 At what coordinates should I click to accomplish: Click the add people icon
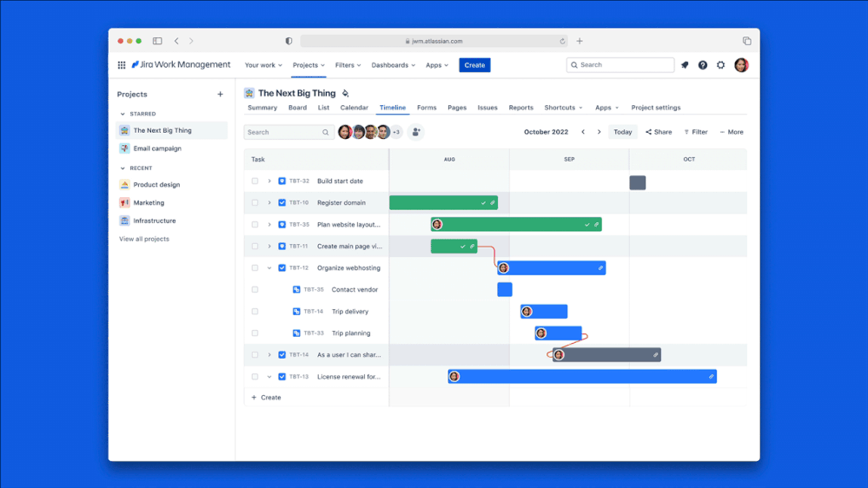pos(415,132)
